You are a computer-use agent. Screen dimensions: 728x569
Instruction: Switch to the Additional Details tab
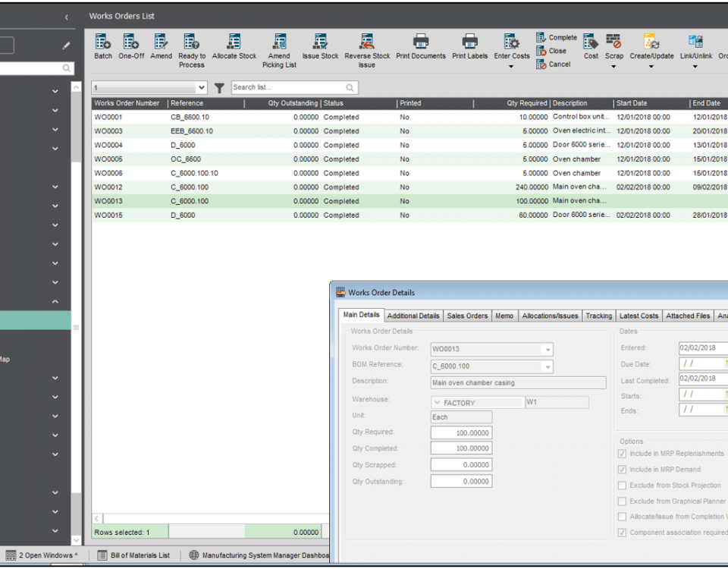(413, 316)
